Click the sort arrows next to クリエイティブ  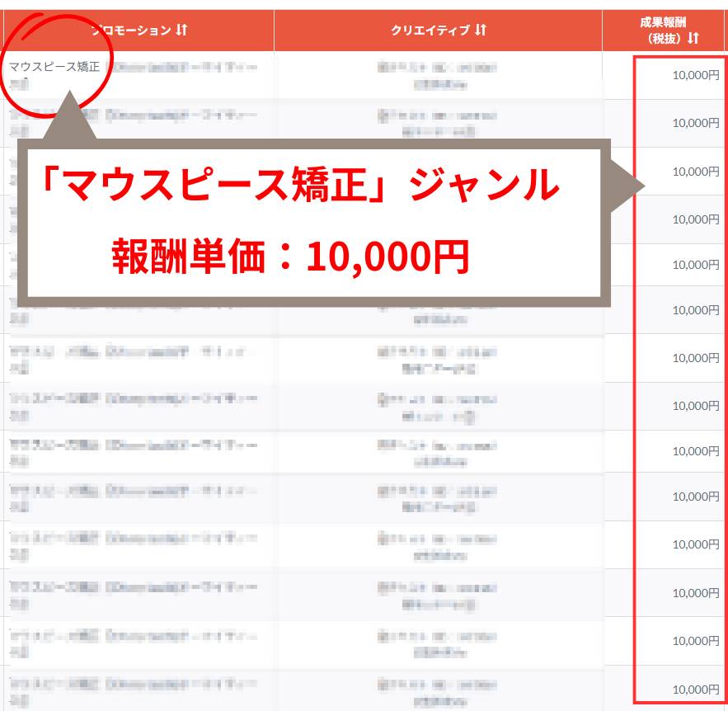[x=481, y=31]
